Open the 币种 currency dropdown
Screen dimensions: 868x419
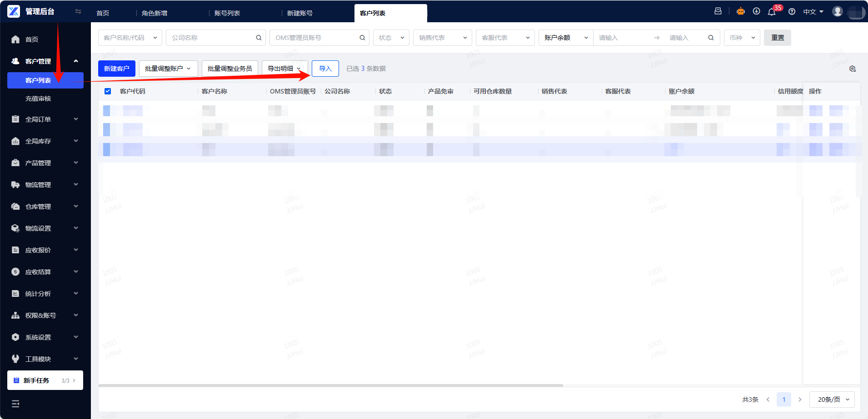click(x=742, y=38)
